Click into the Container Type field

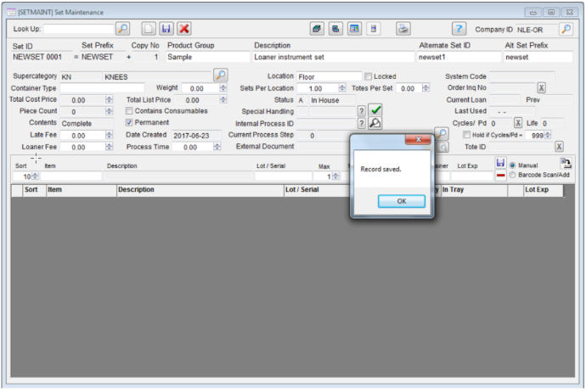coord(102,88)
